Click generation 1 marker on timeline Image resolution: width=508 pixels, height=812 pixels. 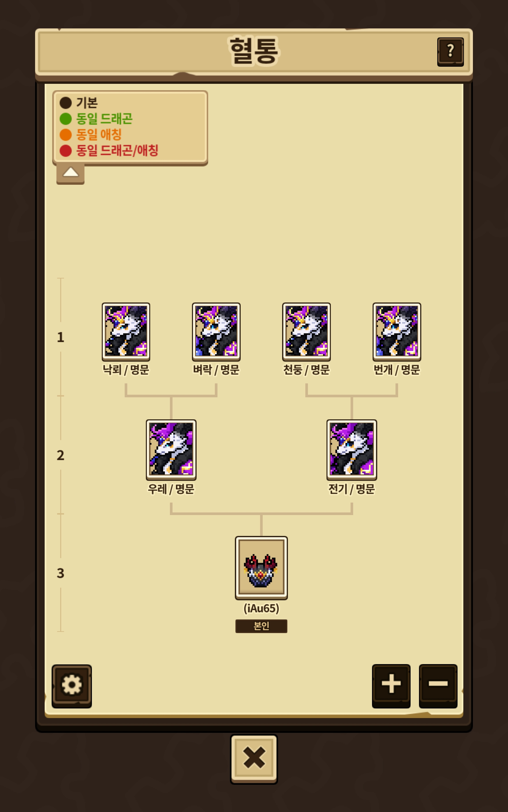pos(61,337)
